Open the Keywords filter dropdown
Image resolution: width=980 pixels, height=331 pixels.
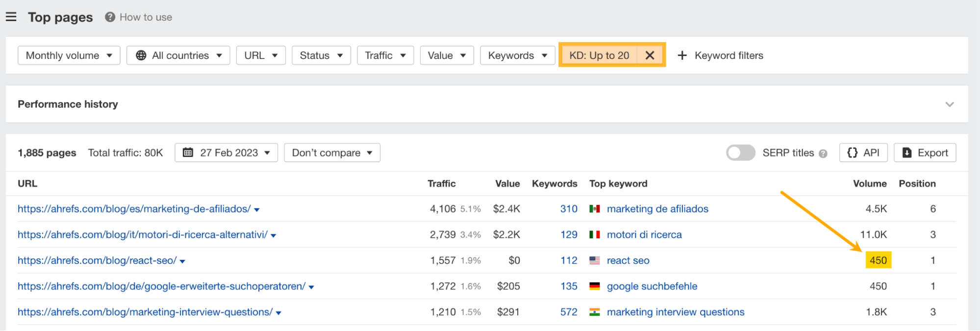point(517,55)
